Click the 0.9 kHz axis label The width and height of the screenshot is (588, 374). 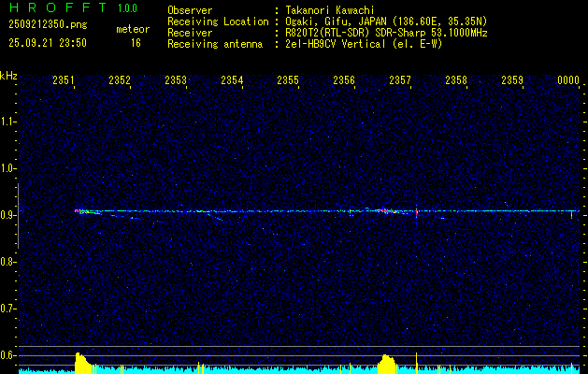(7, 215)
